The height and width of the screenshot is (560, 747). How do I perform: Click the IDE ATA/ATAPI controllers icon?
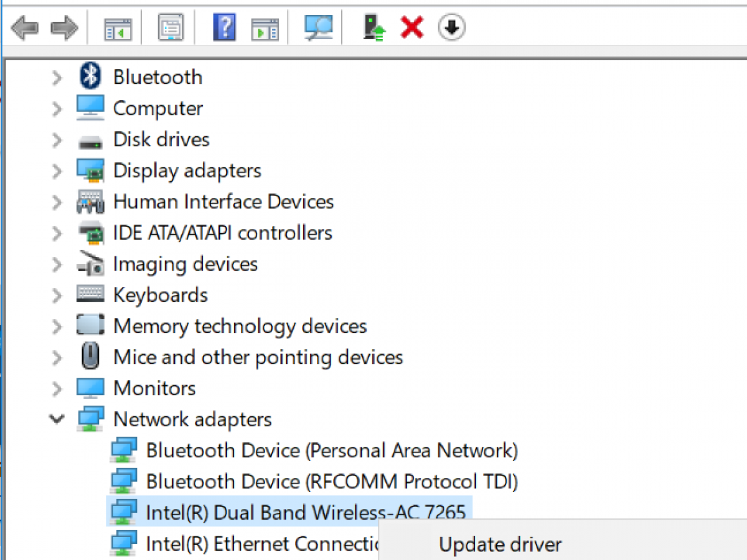[91, 233]
